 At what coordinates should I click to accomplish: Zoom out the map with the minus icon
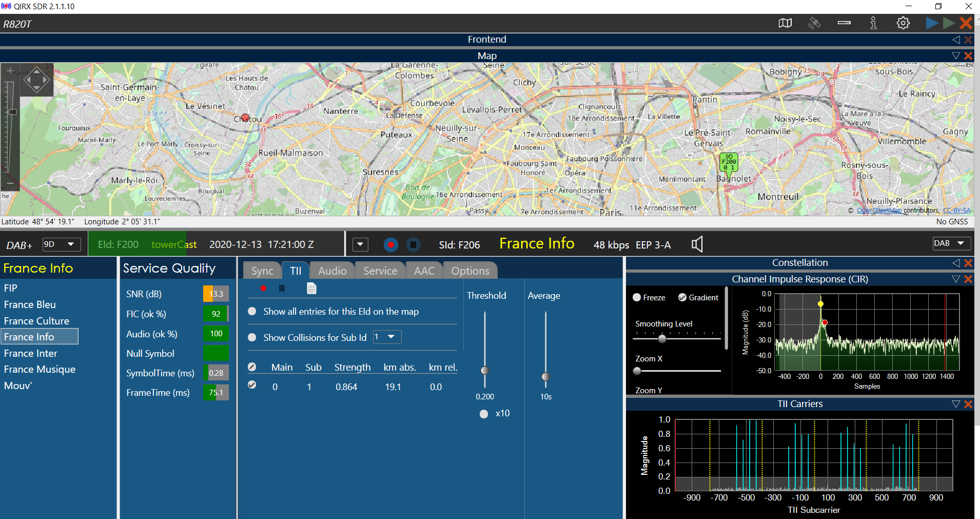(10, 183)
